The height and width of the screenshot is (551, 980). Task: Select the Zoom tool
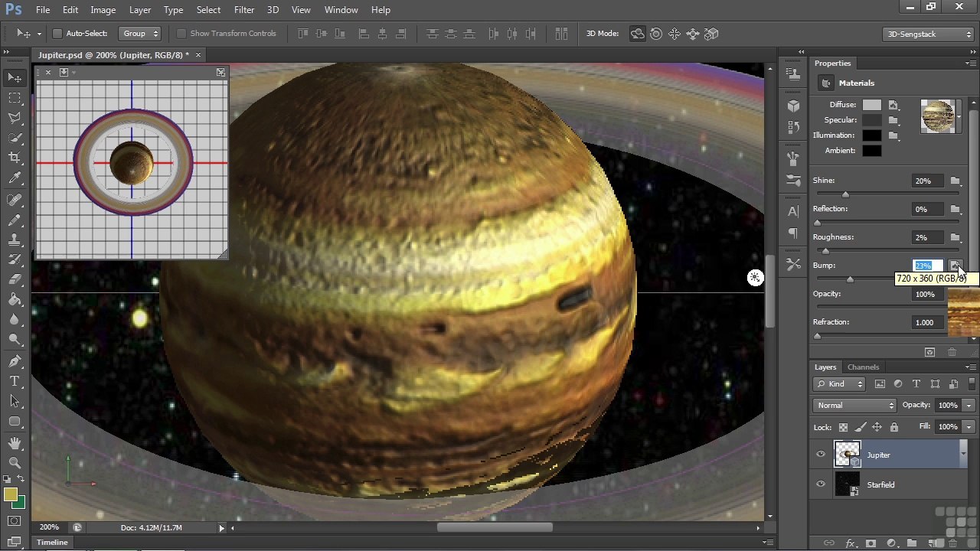point(15,462)
